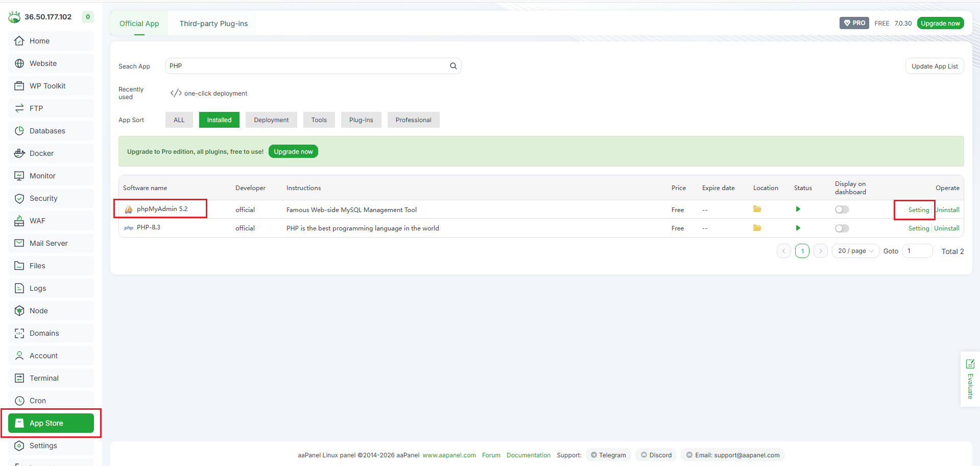Click the search magnifier icon
Screen dimensions: 980x466
coord(453,66)
